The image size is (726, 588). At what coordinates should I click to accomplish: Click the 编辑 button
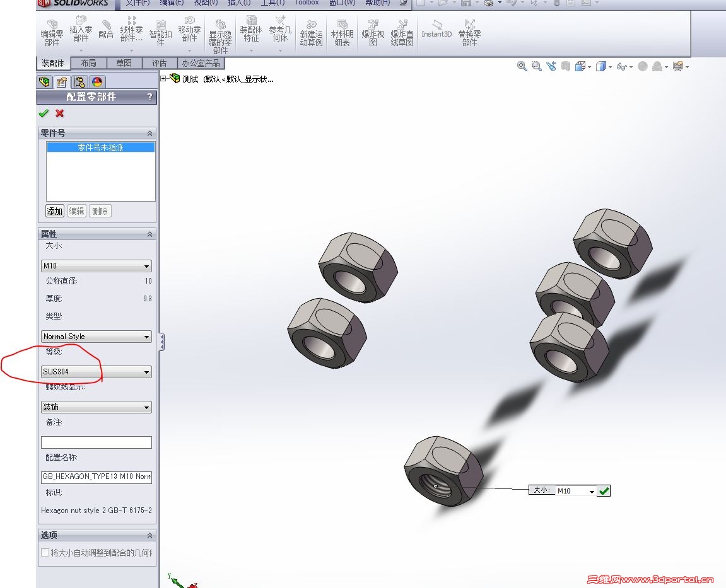[x=76, y=211]
